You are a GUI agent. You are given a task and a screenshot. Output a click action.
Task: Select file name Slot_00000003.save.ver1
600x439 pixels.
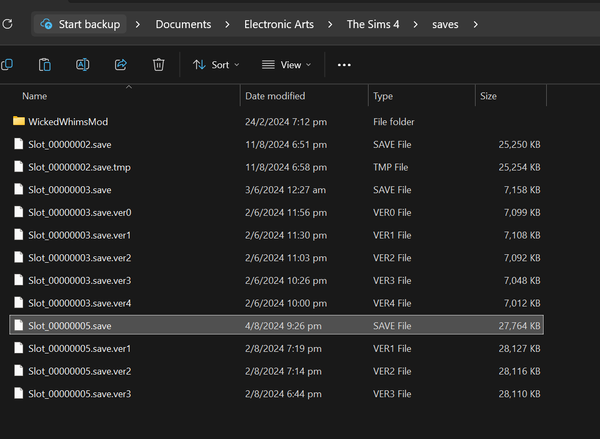[79, 235]
